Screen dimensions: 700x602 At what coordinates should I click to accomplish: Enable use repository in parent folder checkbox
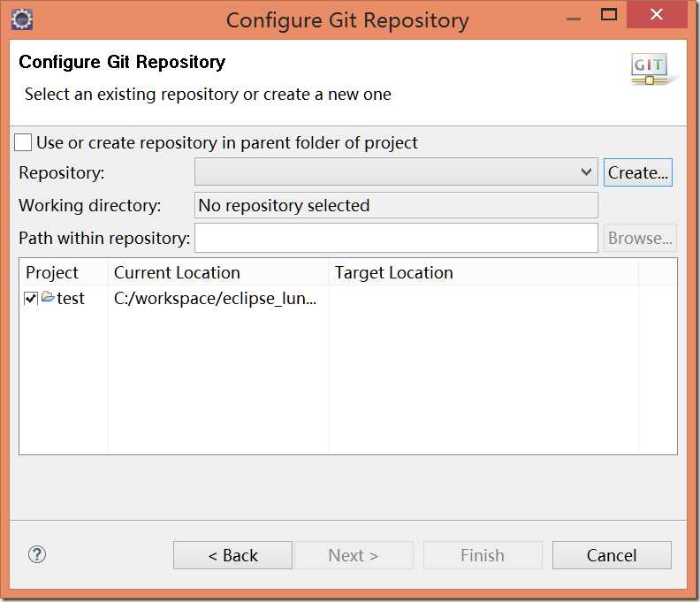pyautogui.click(x=23, y=142)
